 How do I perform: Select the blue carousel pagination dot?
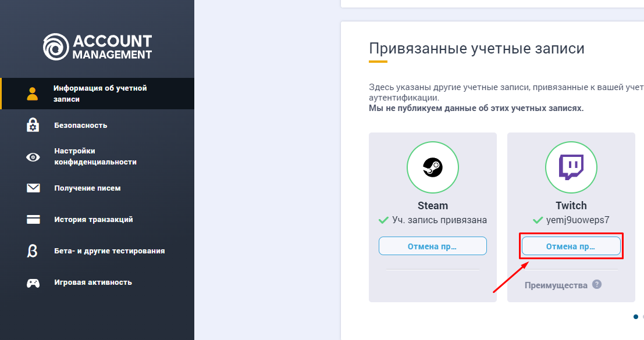point(635,317)
